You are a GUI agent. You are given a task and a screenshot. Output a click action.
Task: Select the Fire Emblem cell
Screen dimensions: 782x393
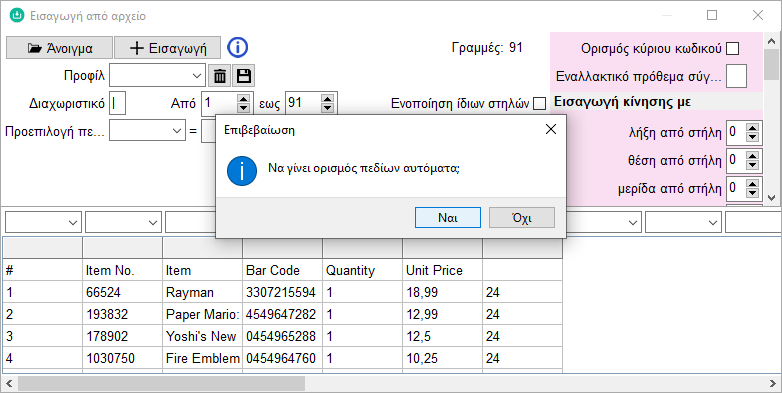[x=202, y=358]
